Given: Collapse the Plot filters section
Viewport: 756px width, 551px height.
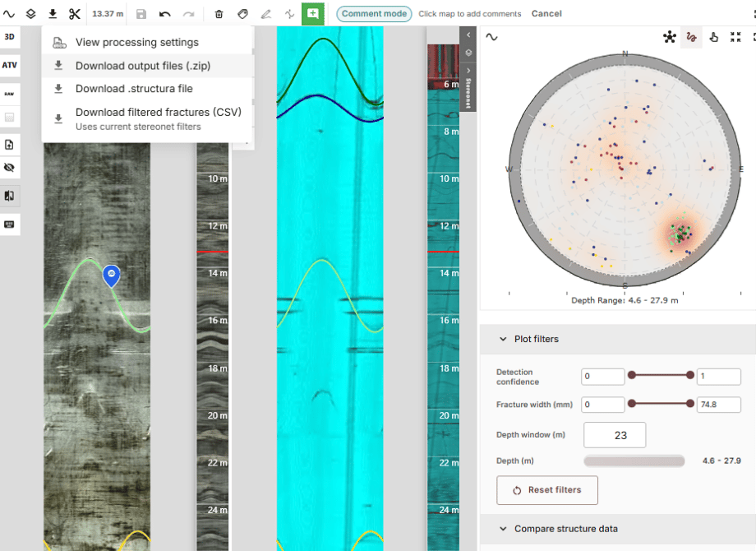Looking at the screenshot, I should 503,339.
